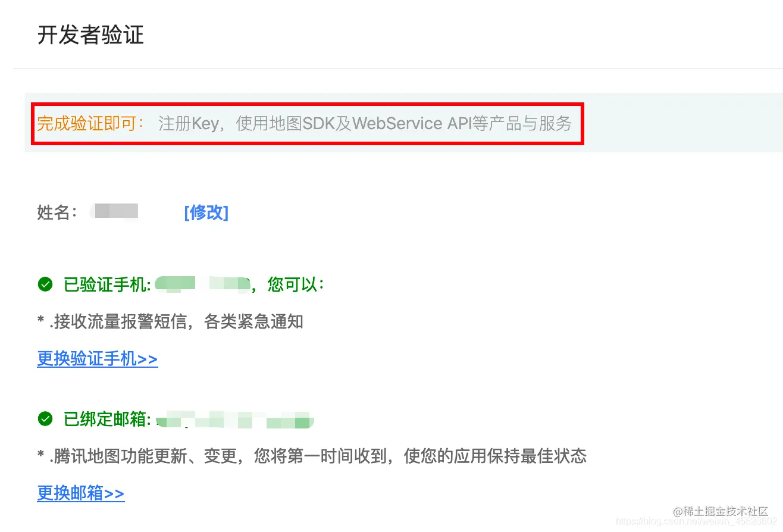Click the blurred email address after 已绑定邮箱
Image resolution: width=783 pixels, height=532 pixels.
(x=234, y=420)
